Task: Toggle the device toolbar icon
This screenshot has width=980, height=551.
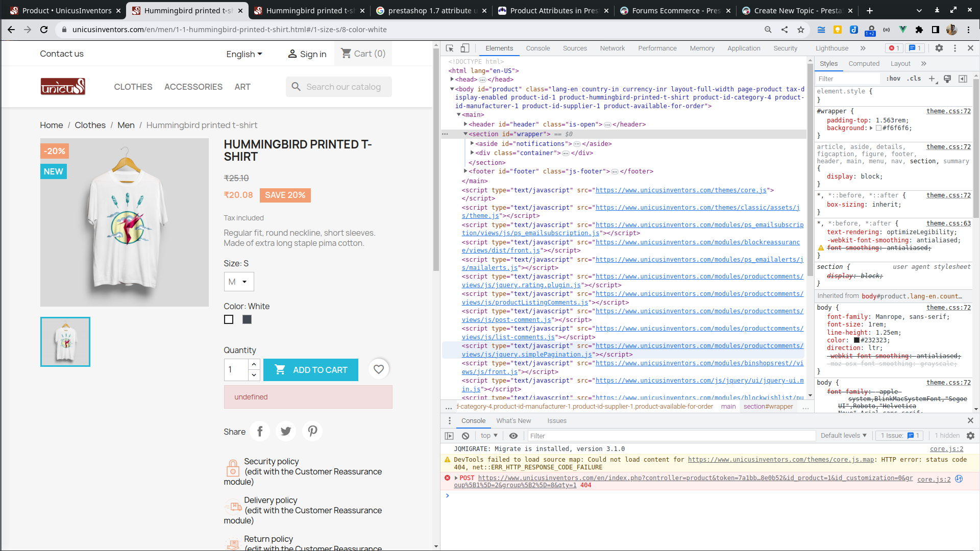Action: pos(464,48)
